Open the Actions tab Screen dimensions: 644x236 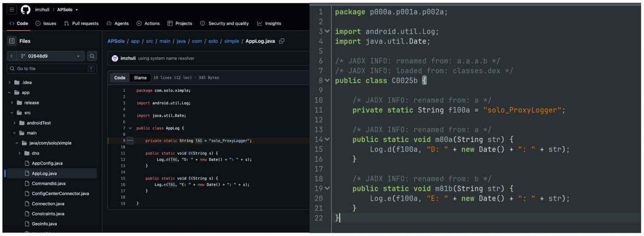click(x=148, y=24)
